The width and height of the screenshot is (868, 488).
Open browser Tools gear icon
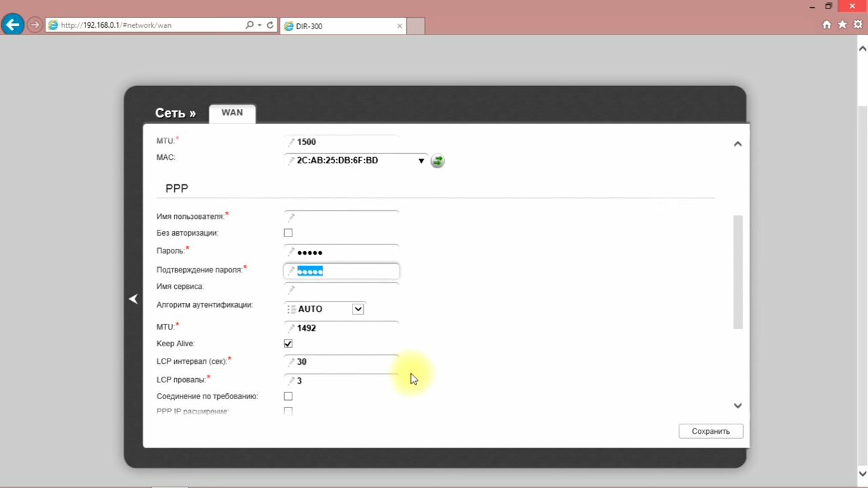858,24
